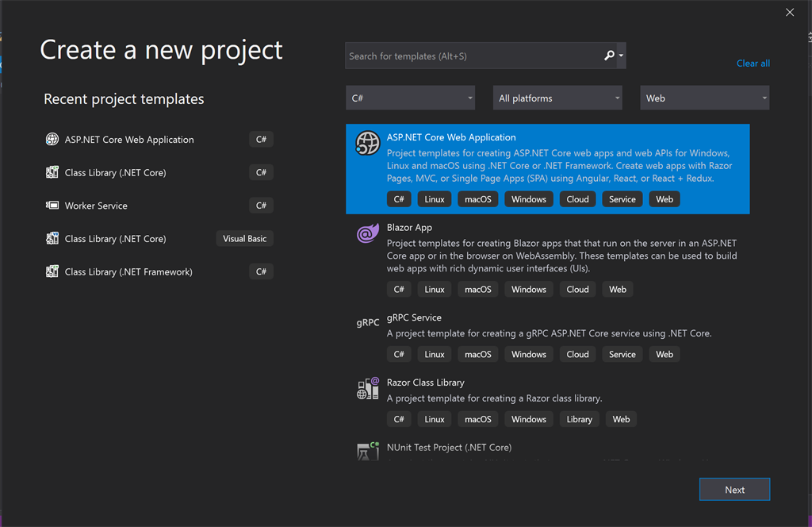The width and height of the screenshot is (812, 527).
Task: Select recent ASP.NET Core Web Application template
Action: click(x=129, y=140)
